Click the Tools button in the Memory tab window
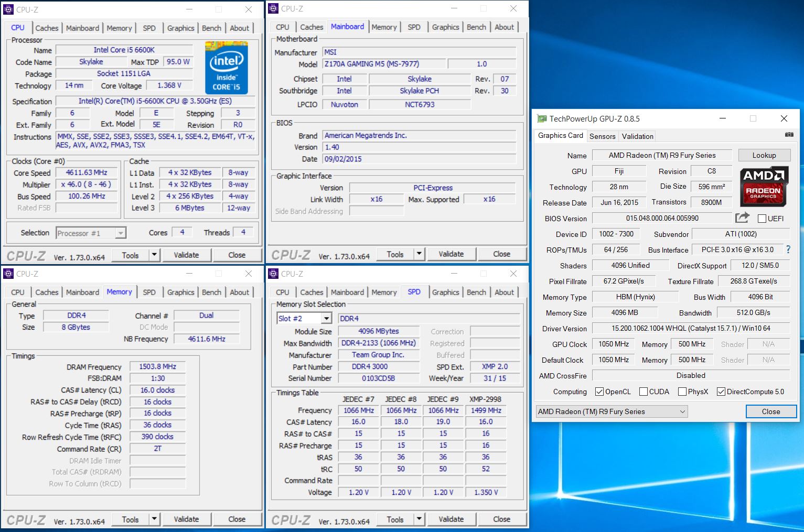 click(x=130, y=519)
